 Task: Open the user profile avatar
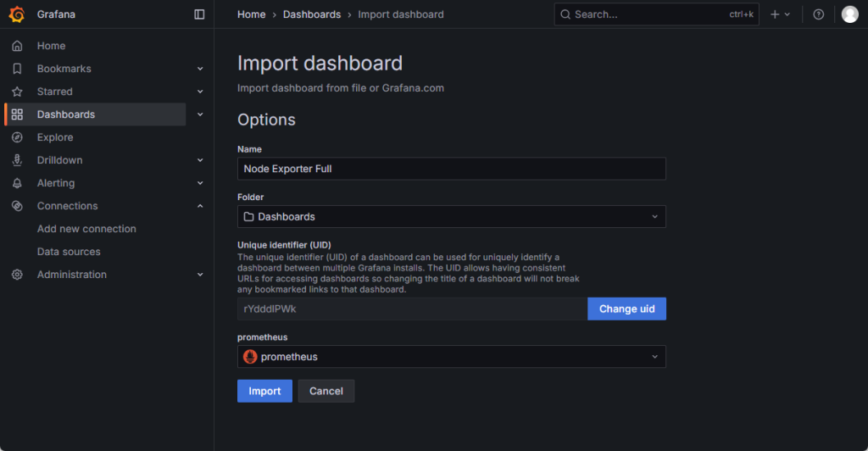tap(849, 14)
